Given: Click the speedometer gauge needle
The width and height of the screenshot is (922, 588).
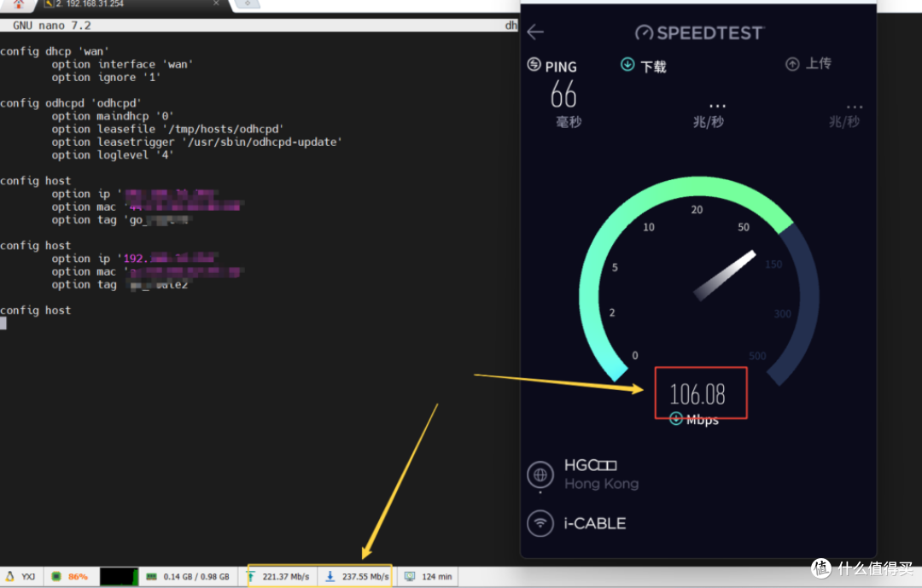Looking at the screenshot, I should pyautogui.click(x=725, y=275).
